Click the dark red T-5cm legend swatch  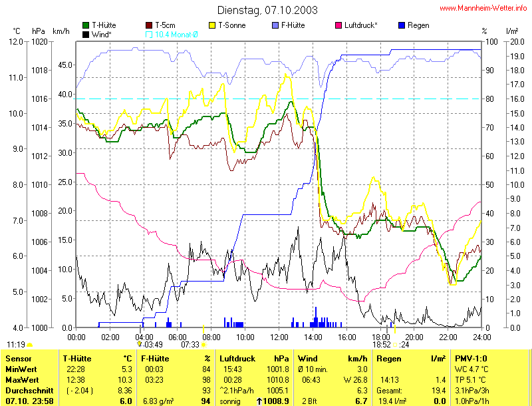coord(150,25)
